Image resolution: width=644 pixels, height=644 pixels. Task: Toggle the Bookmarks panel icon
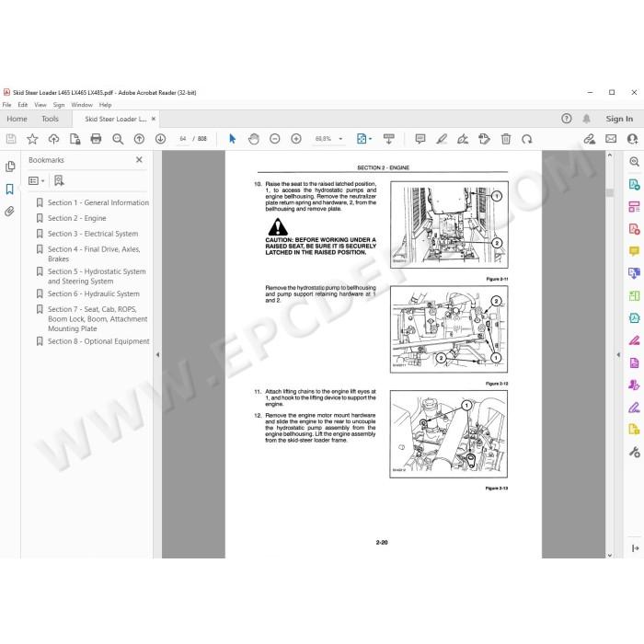tap(10, 190)
